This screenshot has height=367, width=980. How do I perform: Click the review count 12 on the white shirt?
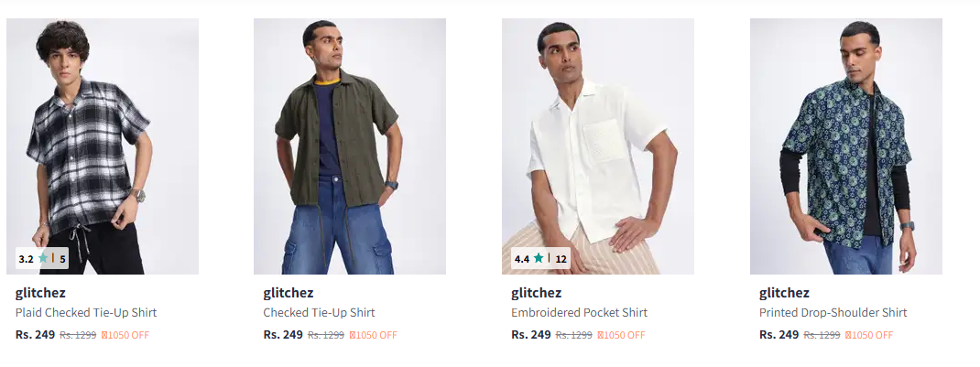pyautogui.click(x=561, y=259)
